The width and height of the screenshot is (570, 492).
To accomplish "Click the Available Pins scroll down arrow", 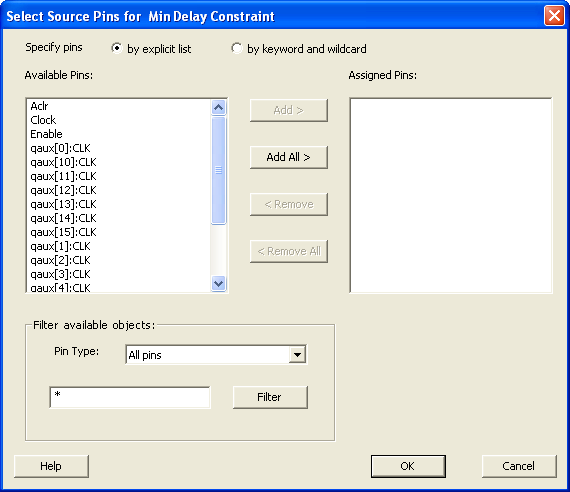I will pyautogui.click(x=218, y=283).
